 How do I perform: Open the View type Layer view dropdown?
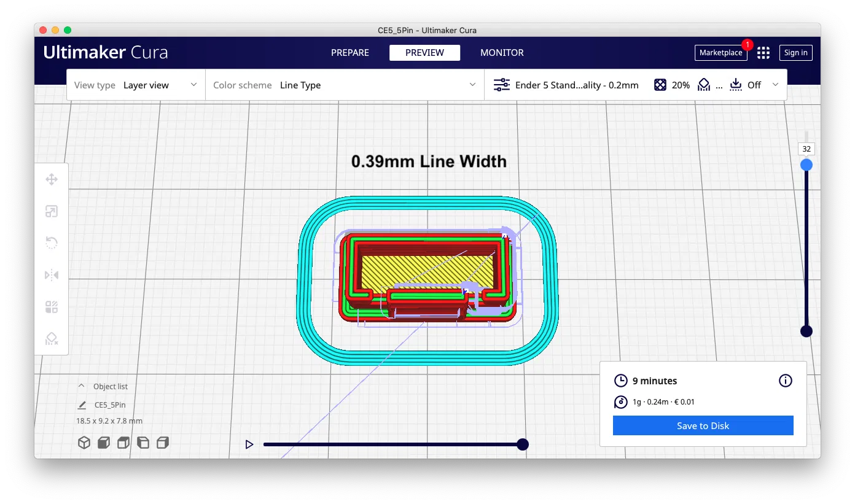point(136,85)
